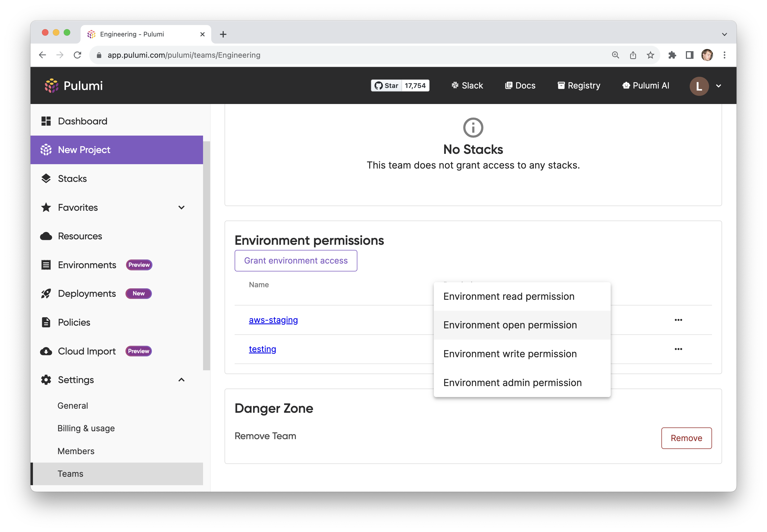Open a new browser tab
This screenshot has width=767, height=532.
point(223,34)
